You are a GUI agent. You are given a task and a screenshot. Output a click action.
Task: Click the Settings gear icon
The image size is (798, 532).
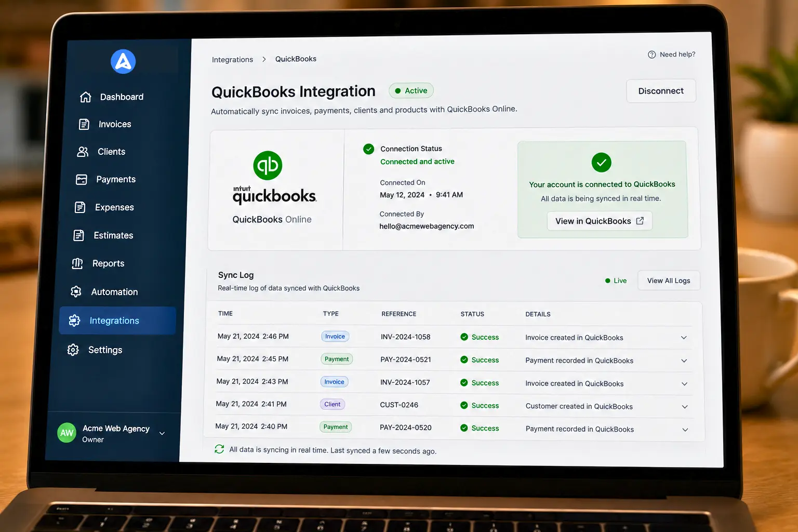tap(73, 350)
